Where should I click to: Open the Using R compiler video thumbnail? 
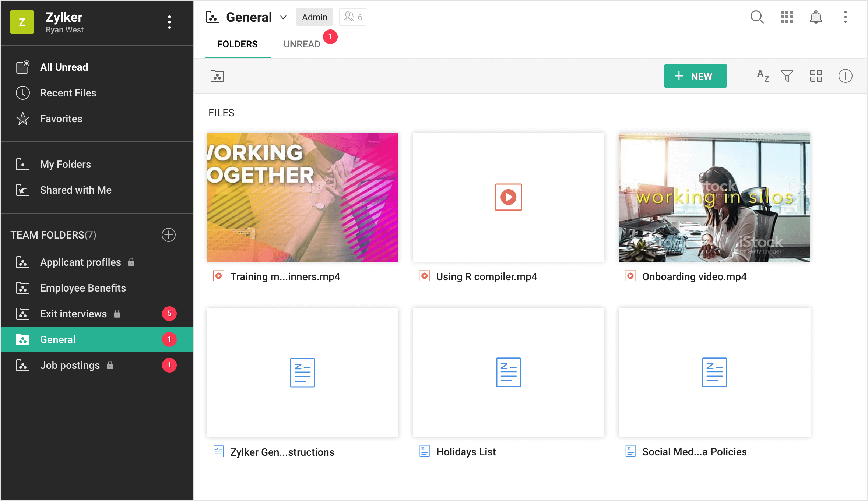tap(508, 197)
